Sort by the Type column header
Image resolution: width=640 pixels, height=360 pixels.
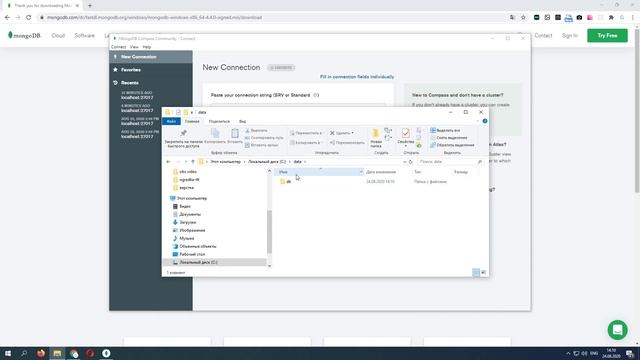point(418,172)
